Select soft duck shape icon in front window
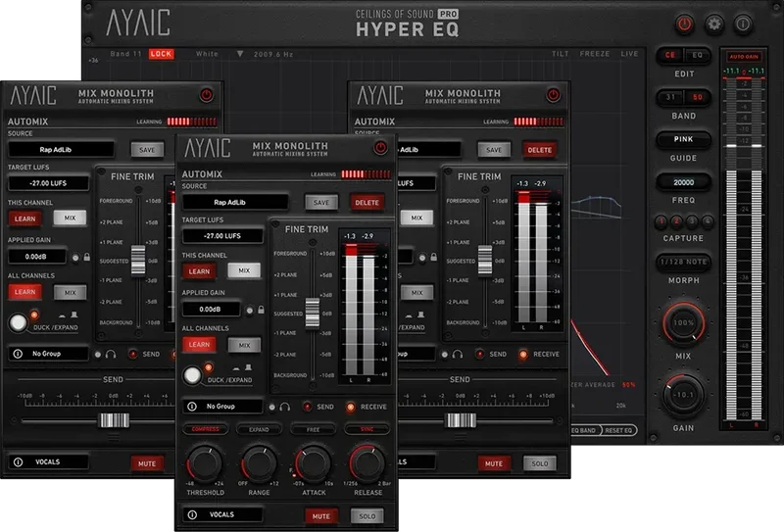The width and height of the screenshot is (784, 532). tap(236, 368)
